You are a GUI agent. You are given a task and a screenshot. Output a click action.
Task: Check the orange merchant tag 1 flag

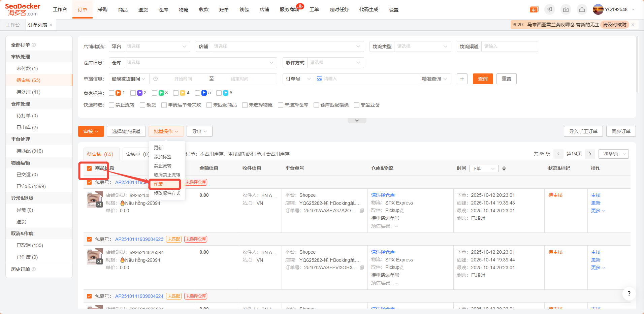click(111, 93)
